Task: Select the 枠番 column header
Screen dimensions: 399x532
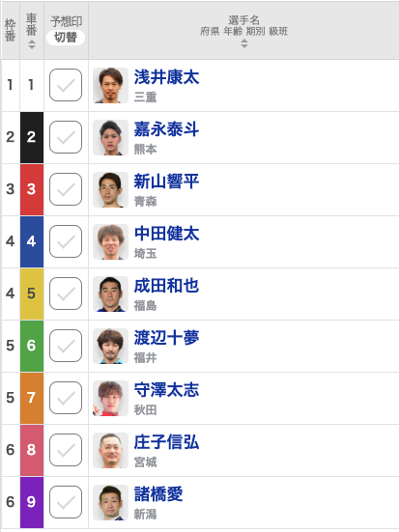Action: tap(11, 30)
